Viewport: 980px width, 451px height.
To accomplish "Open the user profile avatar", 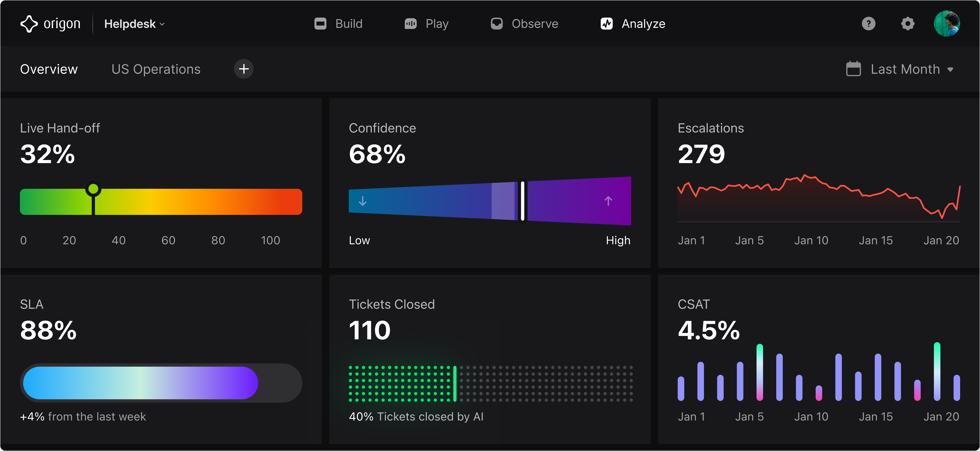I will (947, 24).
